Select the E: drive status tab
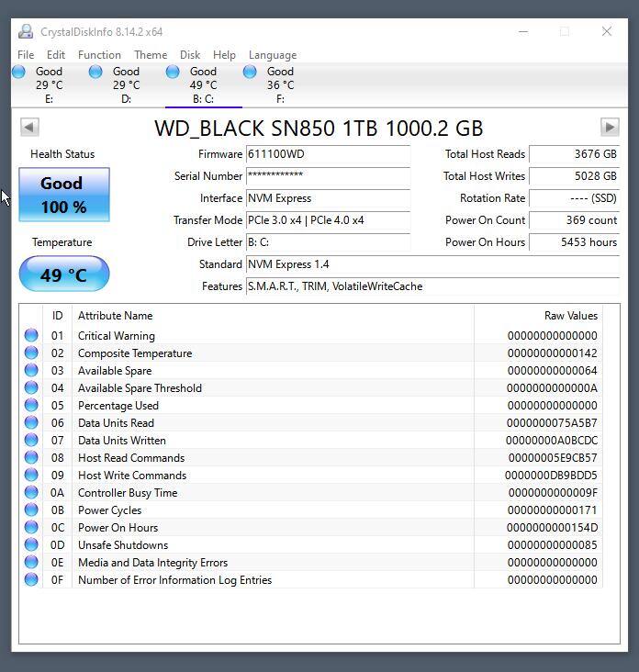Screen dimensions: 639x672 point(49,84)
